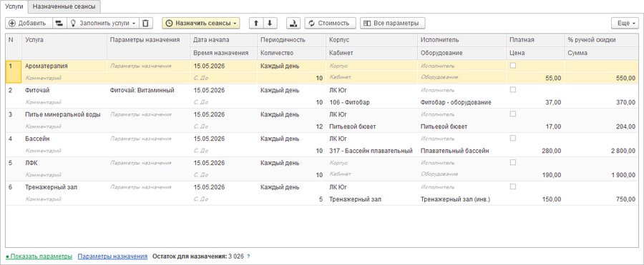Open the Заполнить услуги dropdown
The width and height of the screenshot is (644, 265).
point(102,24)
